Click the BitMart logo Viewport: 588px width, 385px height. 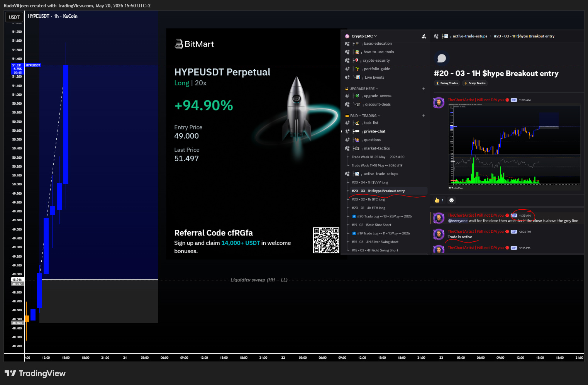tap(195, 44)
